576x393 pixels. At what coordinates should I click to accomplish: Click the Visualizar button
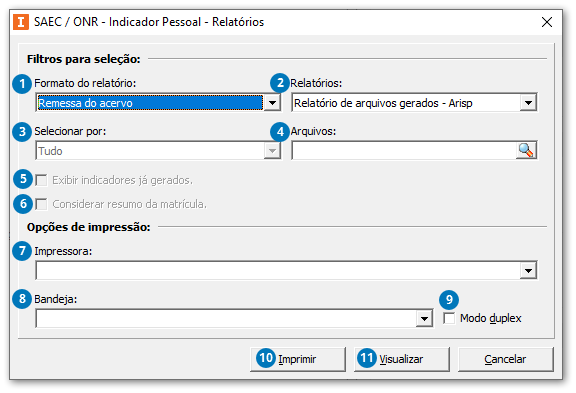coord(402,359)
